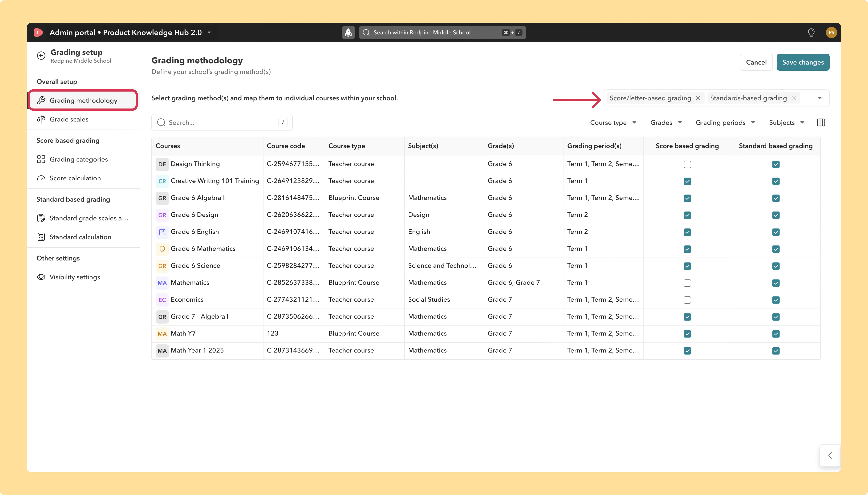The width and height of the screenshot is (868, 495).
Task: Click Save changes button
Action: click(803, 62)
